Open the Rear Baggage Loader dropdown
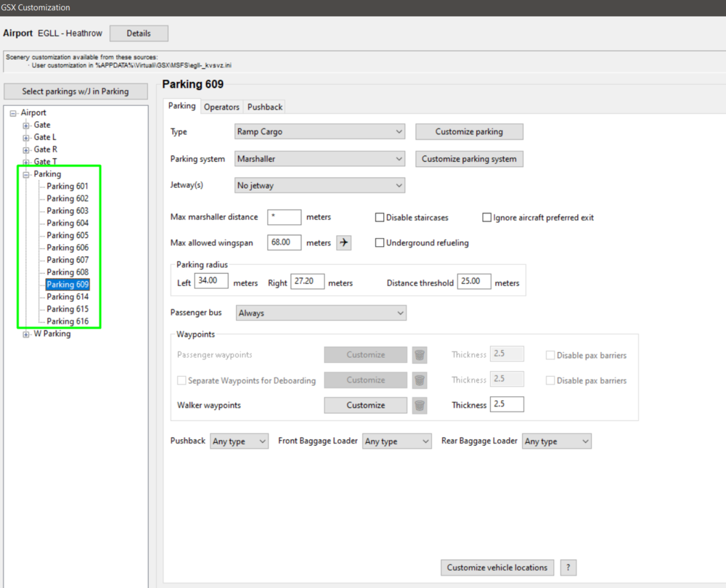The height and width of the screenshot is (588, 726). click(x=556, y=441)
